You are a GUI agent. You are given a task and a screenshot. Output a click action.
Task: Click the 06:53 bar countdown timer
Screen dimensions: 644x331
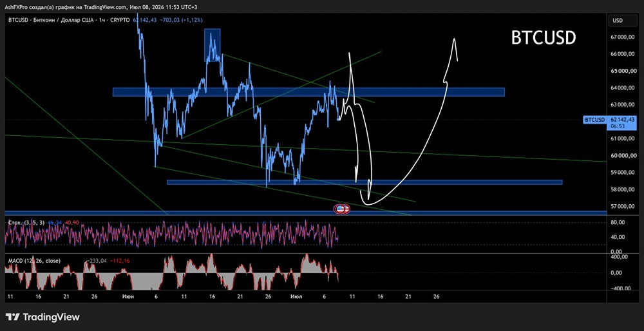pyautogui.click(x=617, y=127)
